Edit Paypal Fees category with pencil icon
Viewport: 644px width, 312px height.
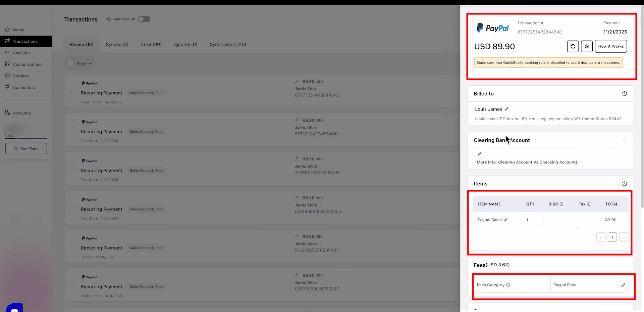pyautogui.click(x=623, y=285)
